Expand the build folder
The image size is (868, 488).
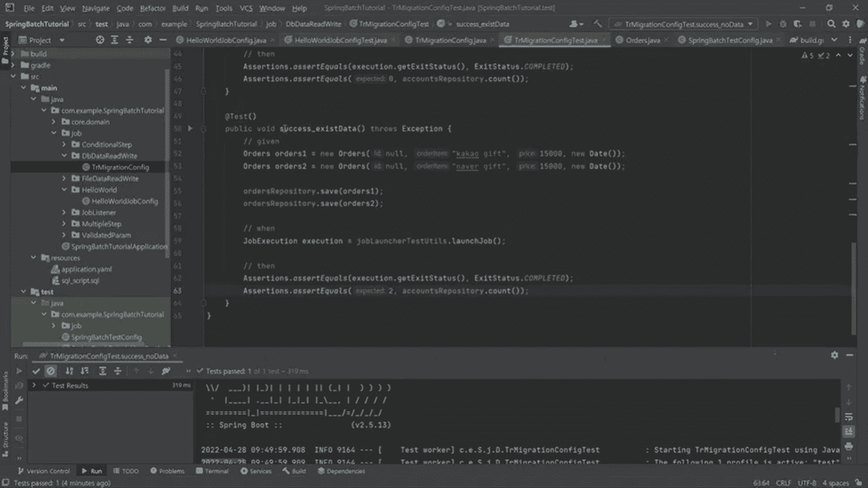(14, 53)
